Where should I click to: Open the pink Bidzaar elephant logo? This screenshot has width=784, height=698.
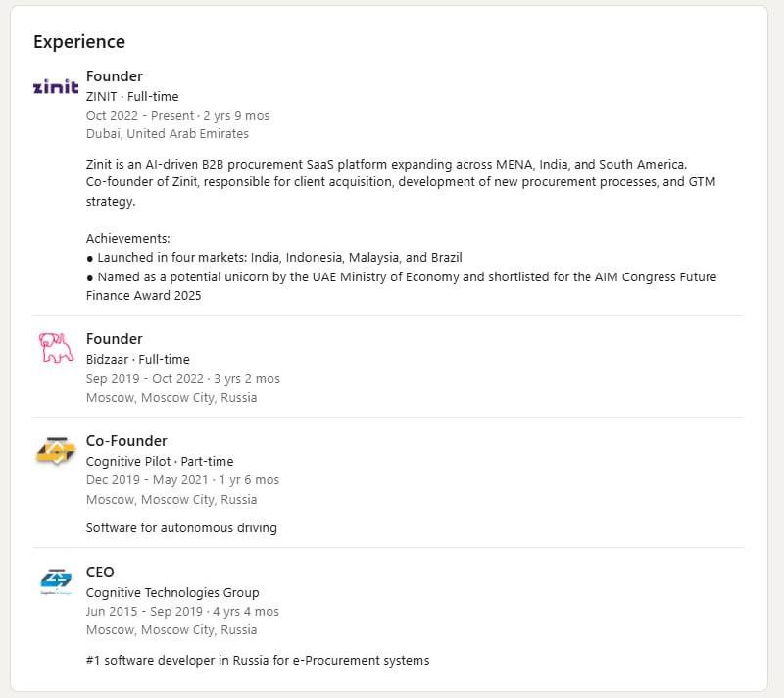[x=56, y=348]
